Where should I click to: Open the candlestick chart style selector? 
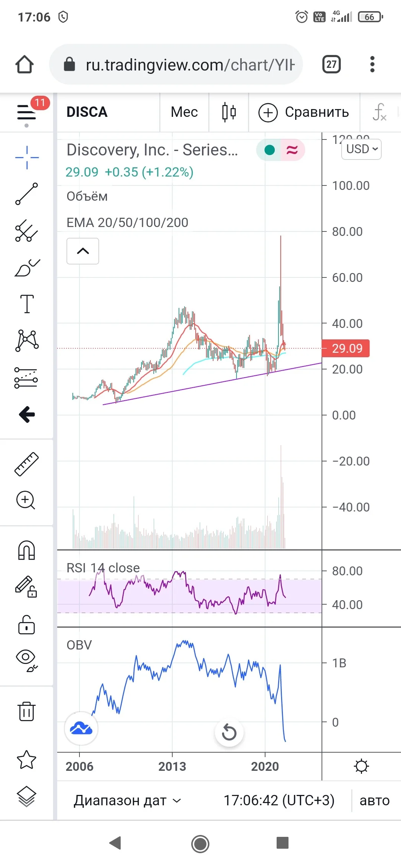point(229,112)
